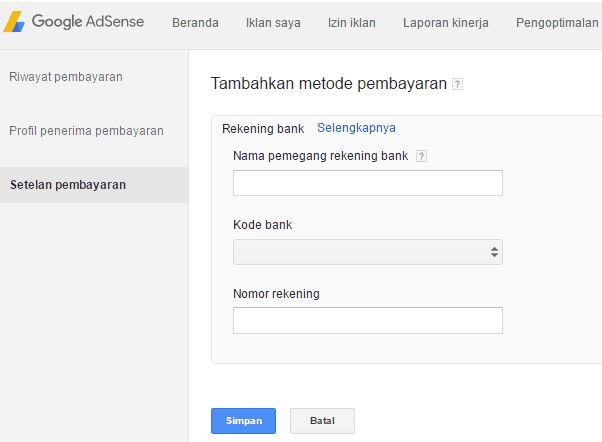Go to the Beranda menu
Screen dimensions: 602x442
tap(195, 23)
